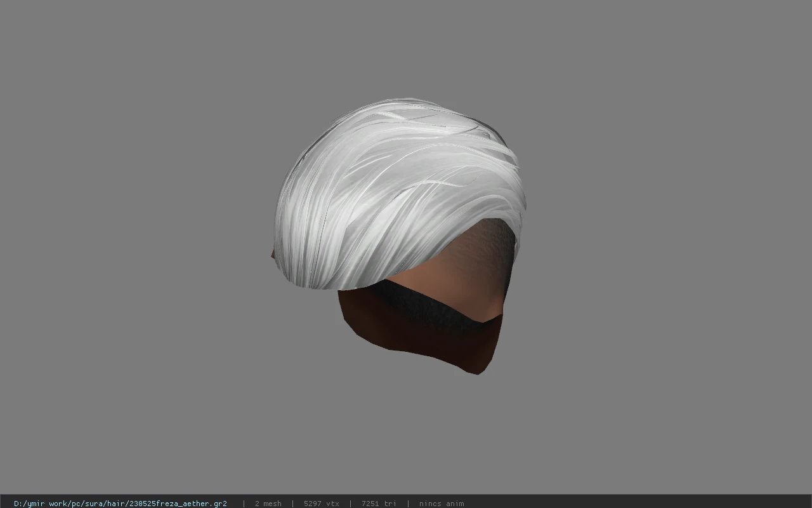Image resolution: width=812 pixels, height=508 pixels.
Task: Click the '2 mesh' status entry
Action: click(x=268, y=504)
